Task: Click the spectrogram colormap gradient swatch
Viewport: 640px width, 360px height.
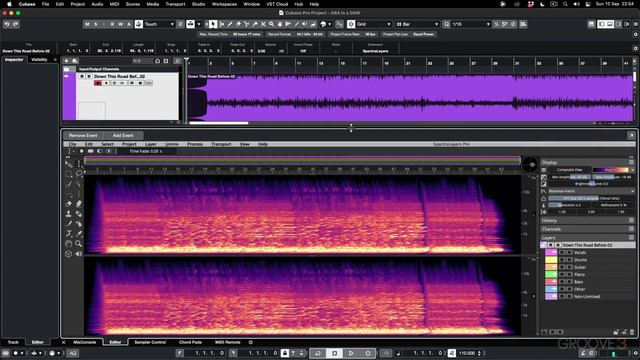Action: coord(611,170)
